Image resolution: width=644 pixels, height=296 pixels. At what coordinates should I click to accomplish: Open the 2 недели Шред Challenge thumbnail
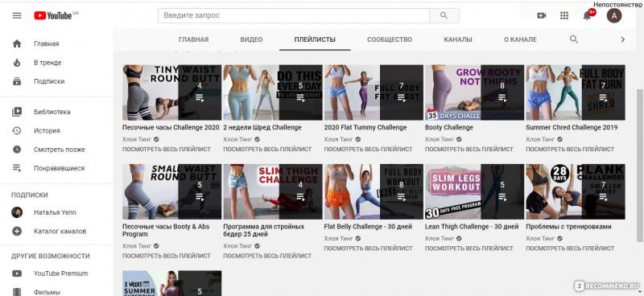click(273, 92)
